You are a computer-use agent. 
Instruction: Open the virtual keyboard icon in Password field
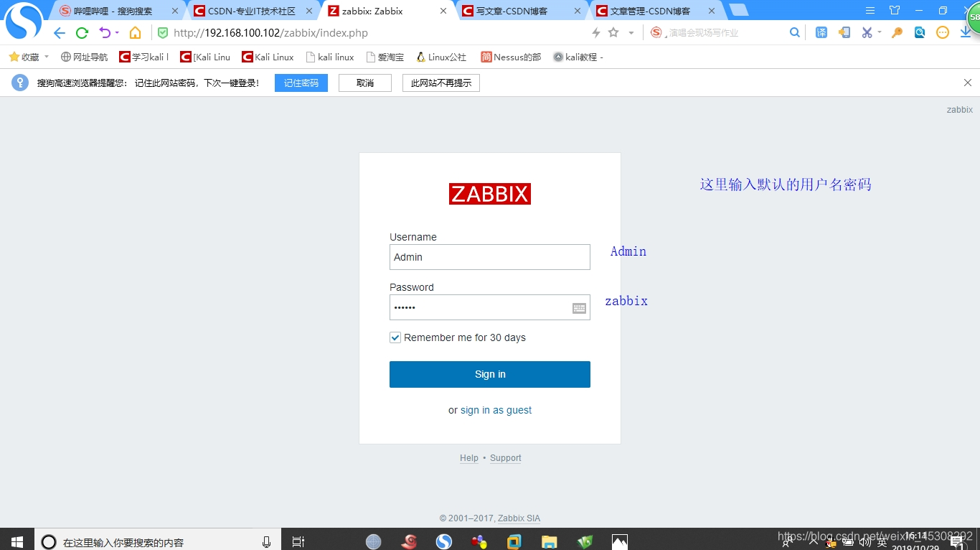coord(580,308)
